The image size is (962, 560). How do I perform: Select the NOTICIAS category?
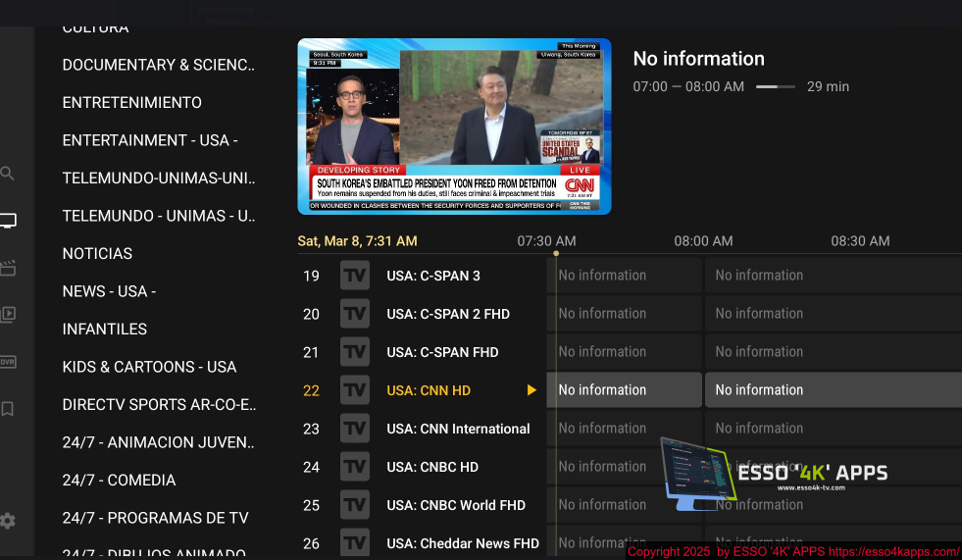coord(97,254)
